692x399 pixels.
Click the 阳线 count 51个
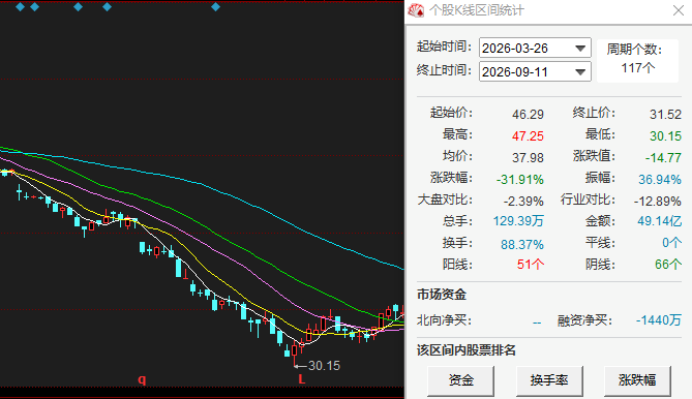pyautogui.click(x=530, y=264)
